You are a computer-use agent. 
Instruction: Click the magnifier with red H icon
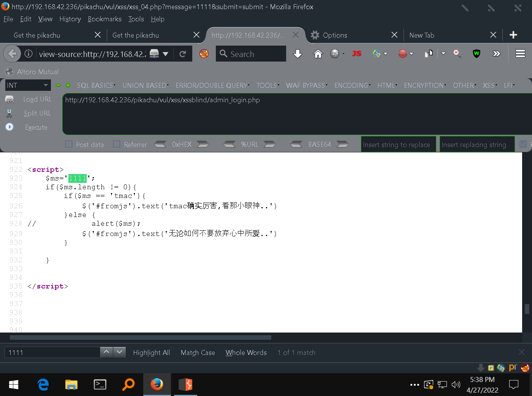(457, 54)
